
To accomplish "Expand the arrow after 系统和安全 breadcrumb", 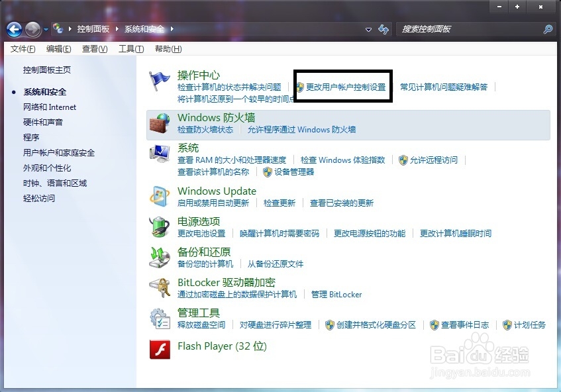I will 172,29.
